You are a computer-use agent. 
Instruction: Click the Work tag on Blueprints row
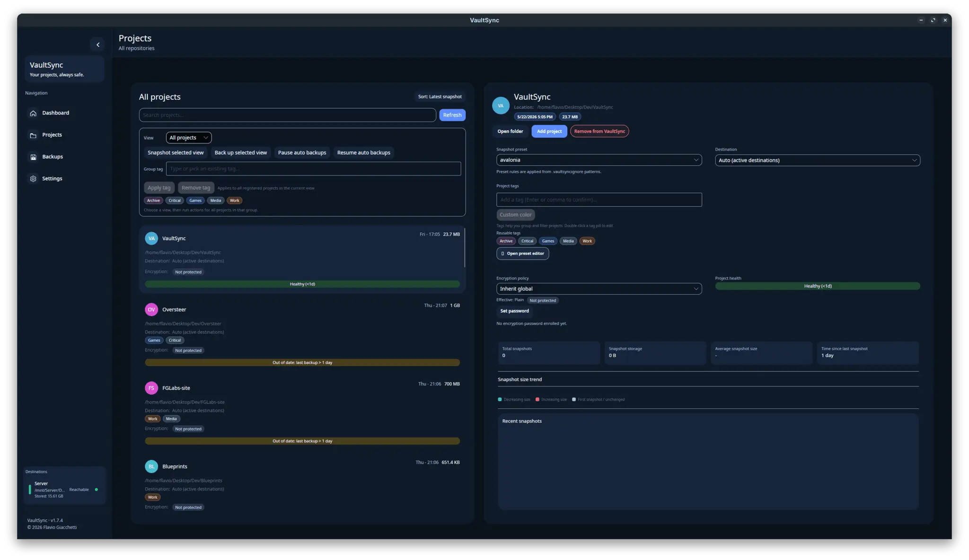(x=152, y=498)
